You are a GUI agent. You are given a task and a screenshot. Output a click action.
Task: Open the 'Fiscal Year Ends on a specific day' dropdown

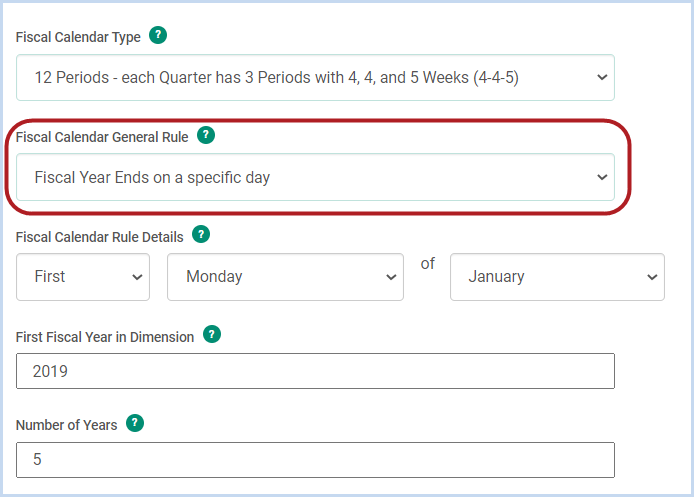315,177
